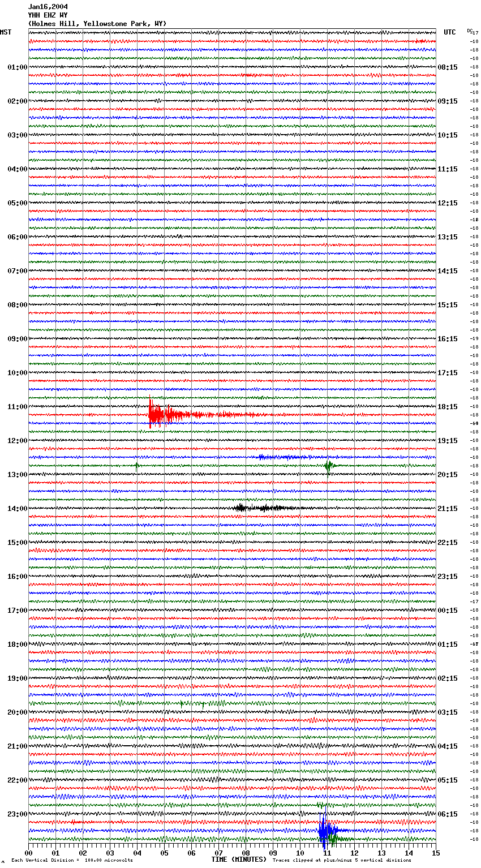
Task: Click the "03:15" UTC time label
Action: click(x=448, y=712)
